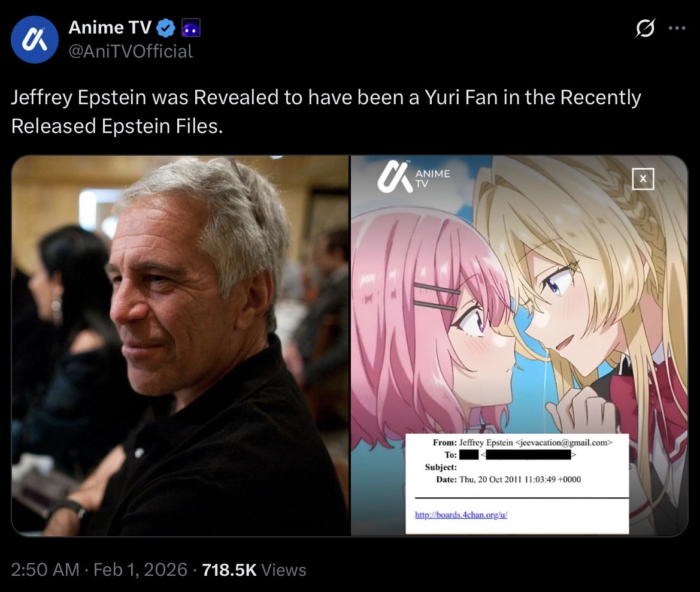Click the tweet text about Epstein Files
The height and width of the screenshot is (592, 700).
coord(326,111)
